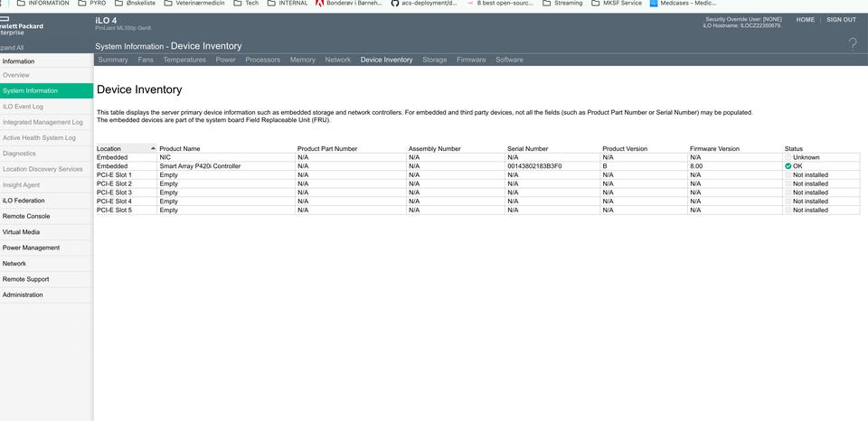
Task: Sort table by Location column arrow
Action: pos(153,148)
